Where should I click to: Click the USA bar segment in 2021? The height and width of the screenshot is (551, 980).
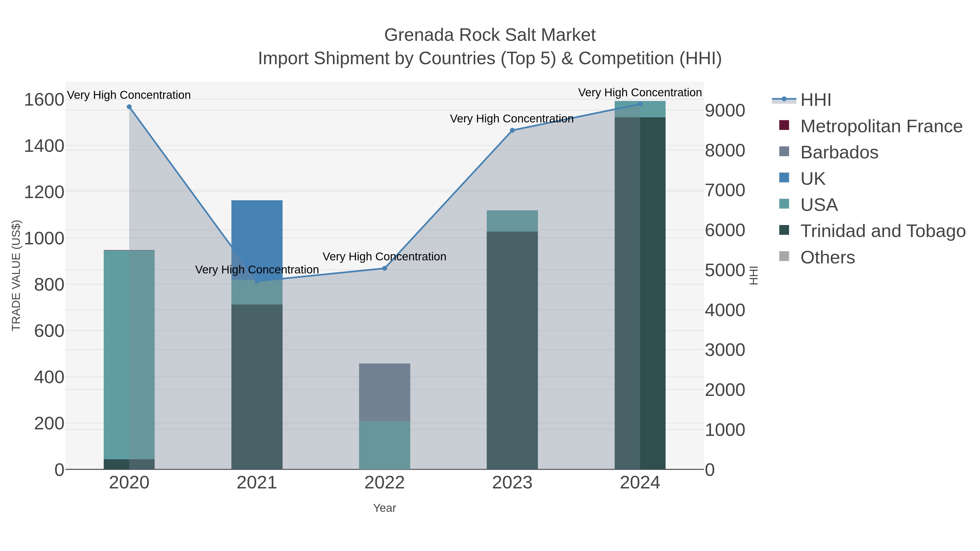[257, 293]
